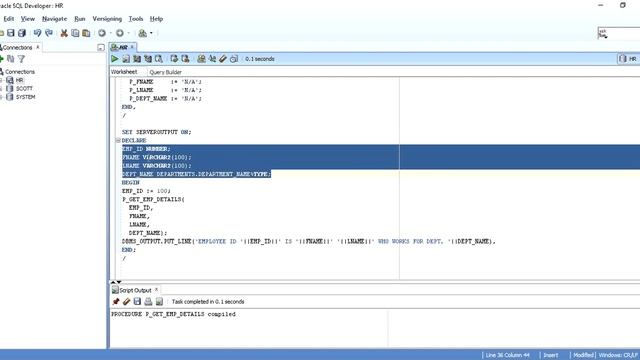Click the SQL History icon

click(234, 59)
